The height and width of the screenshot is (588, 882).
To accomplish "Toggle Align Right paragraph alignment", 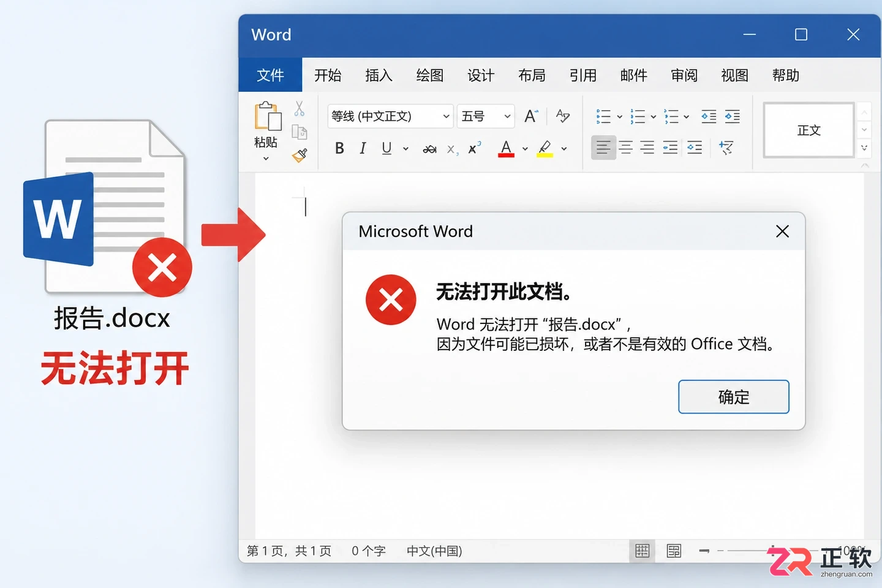I will click(647, 148).
